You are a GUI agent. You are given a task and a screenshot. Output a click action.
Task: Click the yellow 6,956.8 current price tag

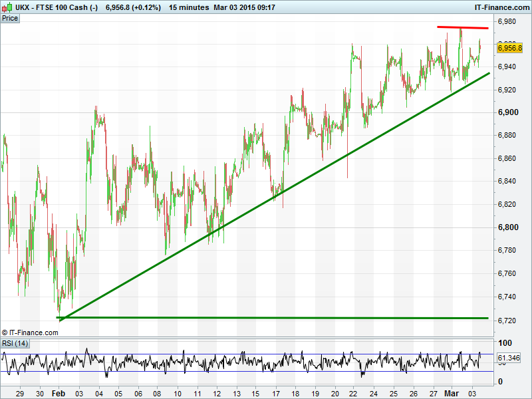click(509, 47)
